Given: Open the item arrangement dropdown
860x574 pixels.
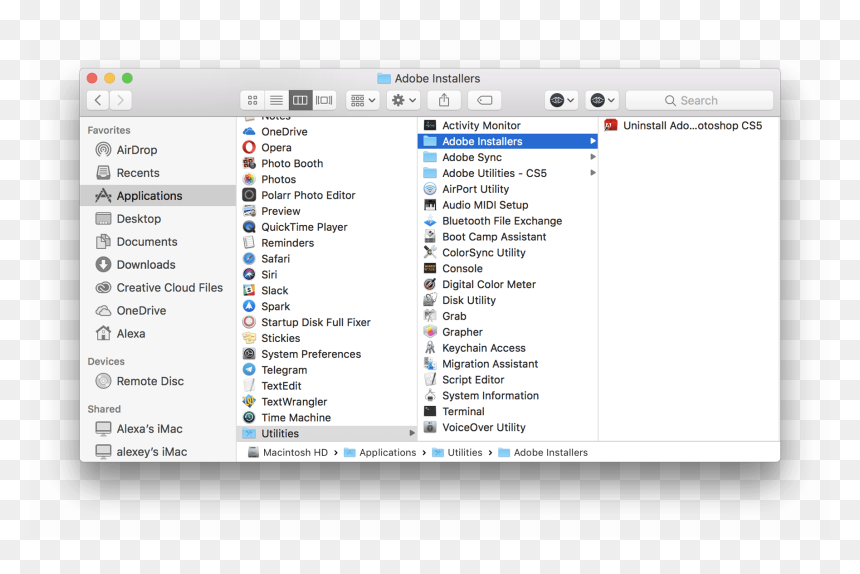Looking at the screenshot, I should 363,100.
